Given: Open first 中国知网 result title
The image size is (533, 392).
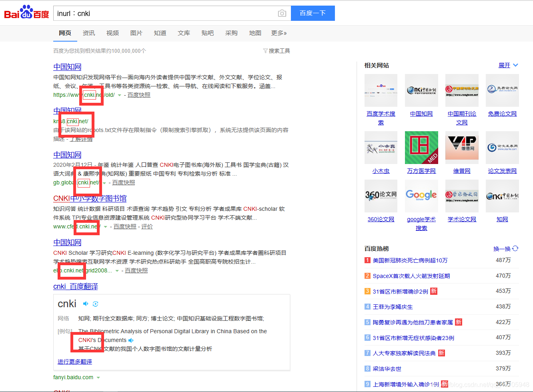Looking at the screenshot, I should point(67,67).
